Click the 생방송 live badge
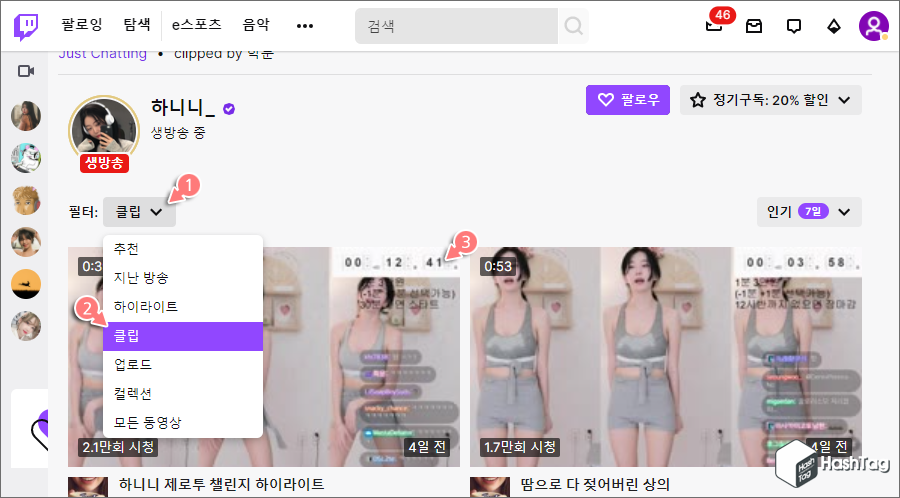 coord(104,163)
